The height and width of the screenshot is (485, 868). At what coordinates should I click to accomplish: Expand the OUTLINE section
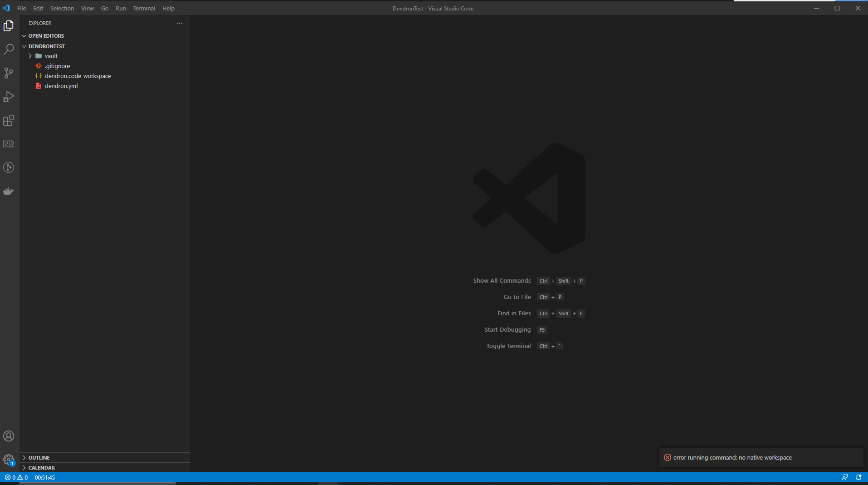tap(39, 457)
